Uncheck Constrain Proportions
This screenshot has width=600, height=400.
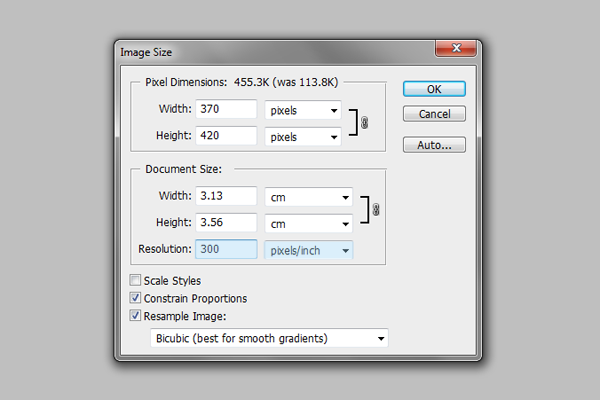tap(135, 298)
